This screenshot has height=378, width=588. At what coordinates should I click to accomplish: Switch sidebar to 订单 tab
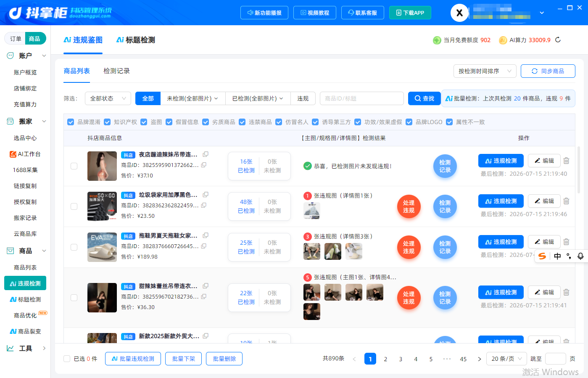pos(16,39)
